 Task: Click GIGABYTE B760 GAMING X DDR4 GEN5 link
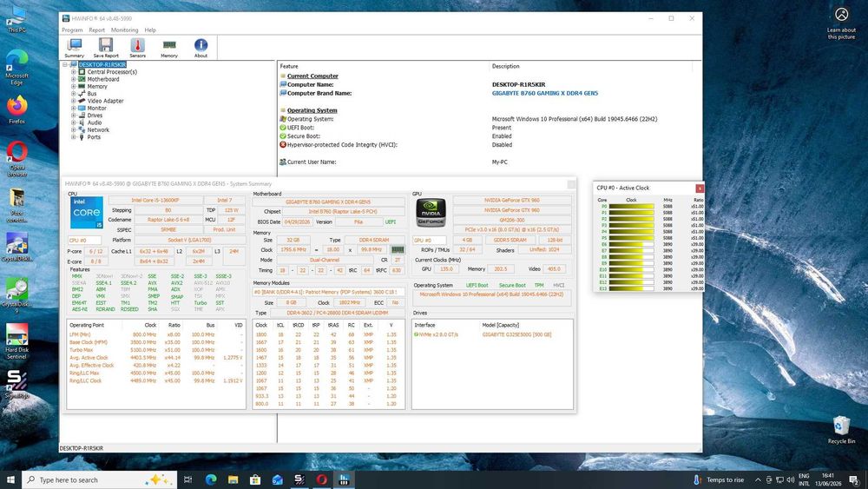pos(545,93)
